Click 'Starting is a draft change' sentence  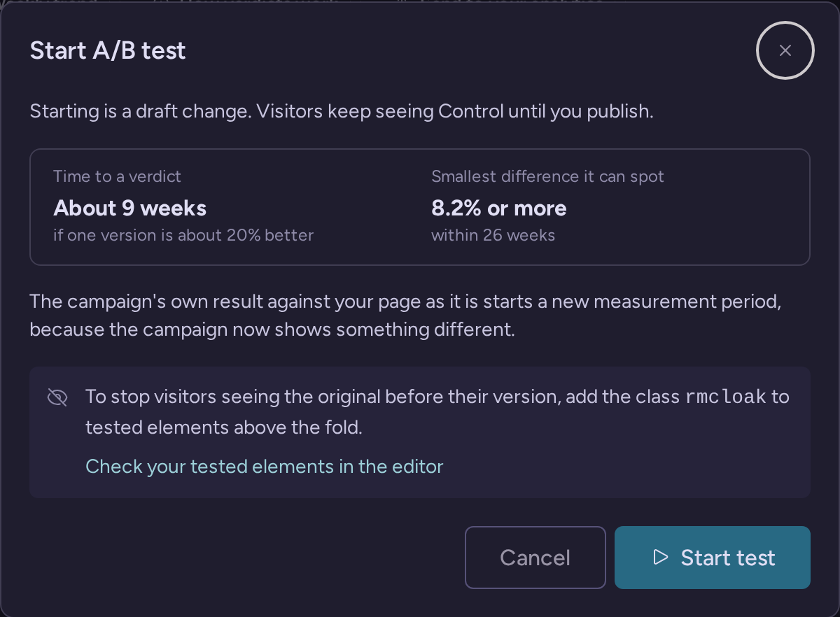point(342,112)
